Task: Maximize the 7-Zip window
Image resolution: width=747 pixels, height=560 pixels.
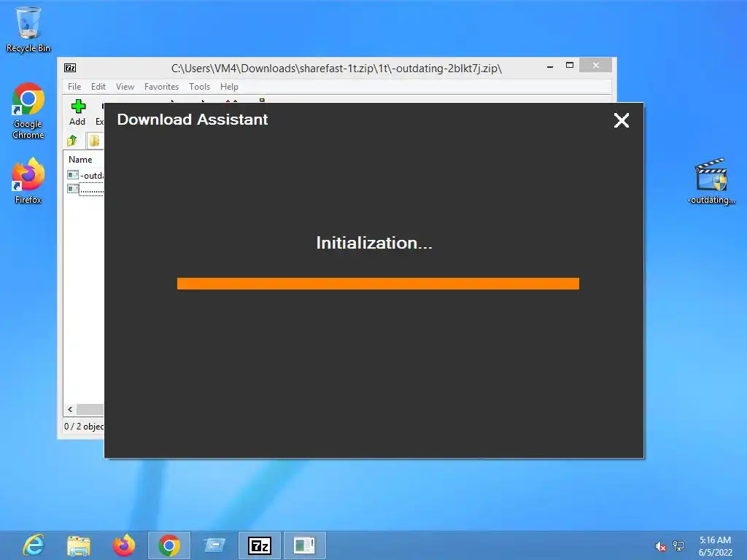Action: coord(569,65)
